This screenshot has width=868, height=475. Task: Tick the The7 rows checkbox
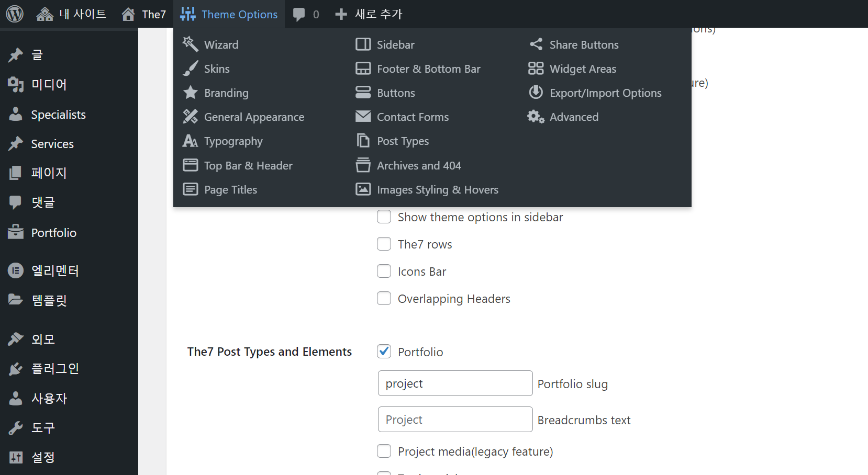click(384, 244)
